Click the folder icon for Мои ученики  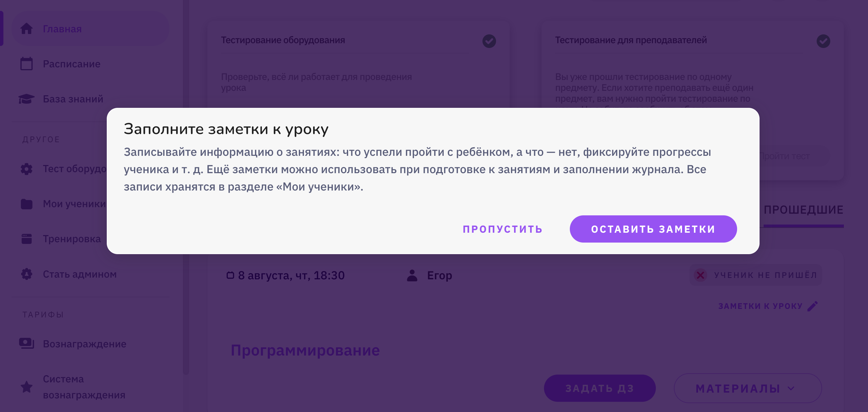(x=27, y=204)
